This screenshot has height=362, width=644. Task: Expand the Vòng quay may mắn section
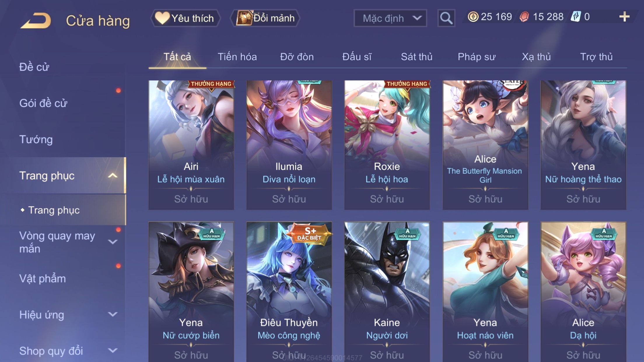pos(113,242)
